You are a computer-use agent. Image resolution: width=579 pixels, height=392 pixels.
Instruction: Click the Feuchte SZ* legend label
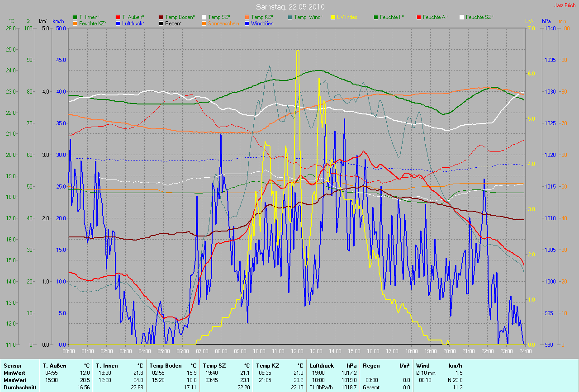tap(479, 17)
